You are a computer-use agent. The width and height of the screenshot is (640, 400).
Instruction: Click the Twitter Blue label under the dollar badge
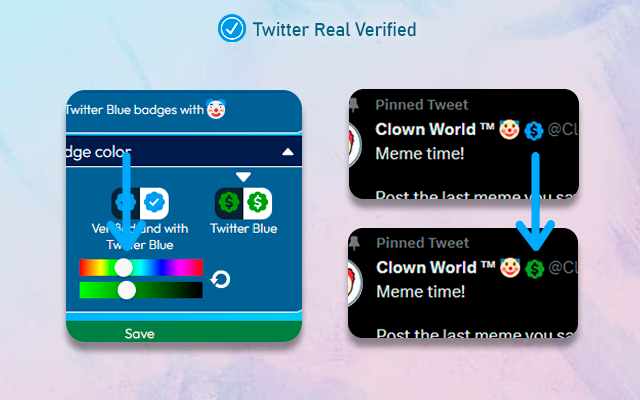(x=244, y=229)
